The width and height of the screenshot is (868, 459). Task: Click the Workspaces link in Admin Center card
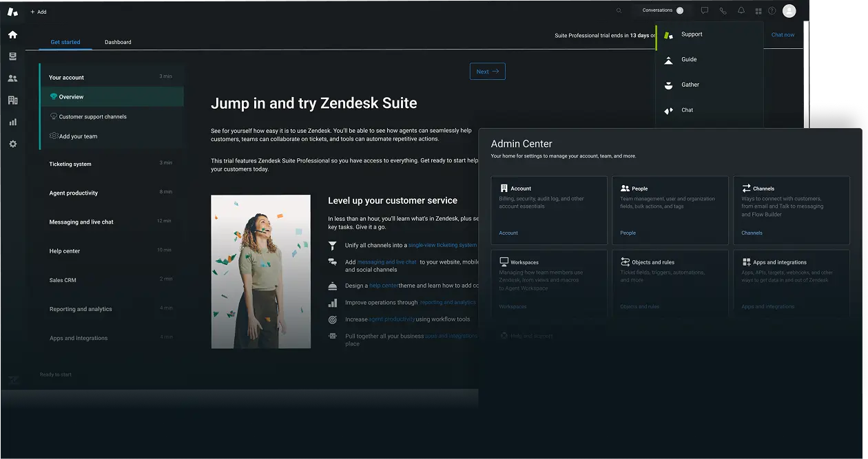513,307
